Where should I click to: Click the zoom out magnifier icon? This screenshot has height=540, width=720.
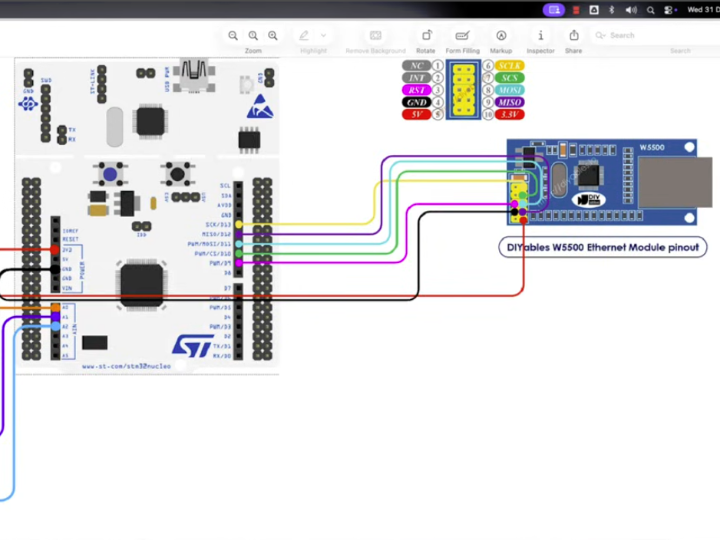(233, 35)
